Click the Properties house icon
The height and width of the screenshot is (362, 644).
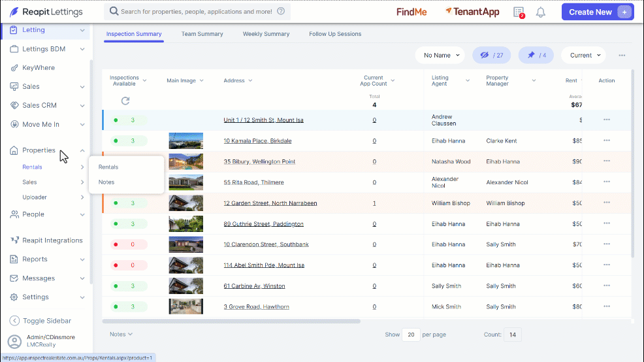14,150
